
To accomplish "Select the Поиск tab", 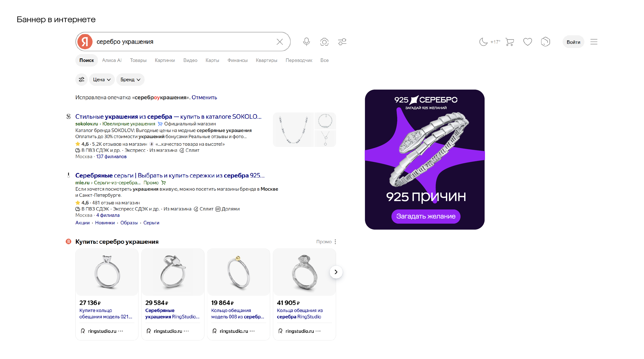I will 86,60.
